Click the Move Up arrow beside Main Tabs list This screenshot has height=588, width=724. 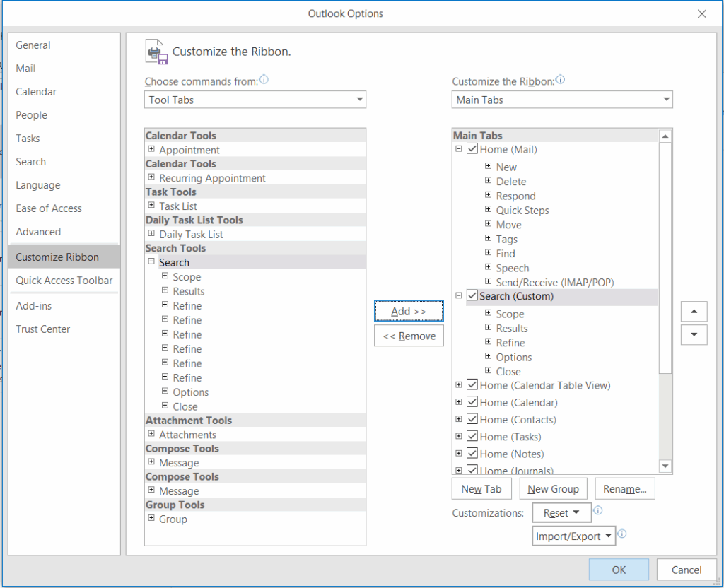pyautogui.click(x=694, y=311)
